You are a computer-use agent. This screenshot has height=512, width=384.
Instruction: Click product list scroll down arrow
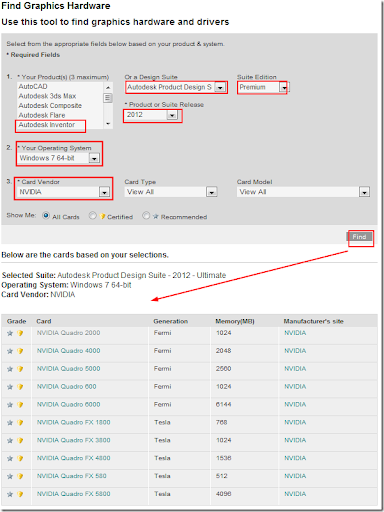(108, 124)
